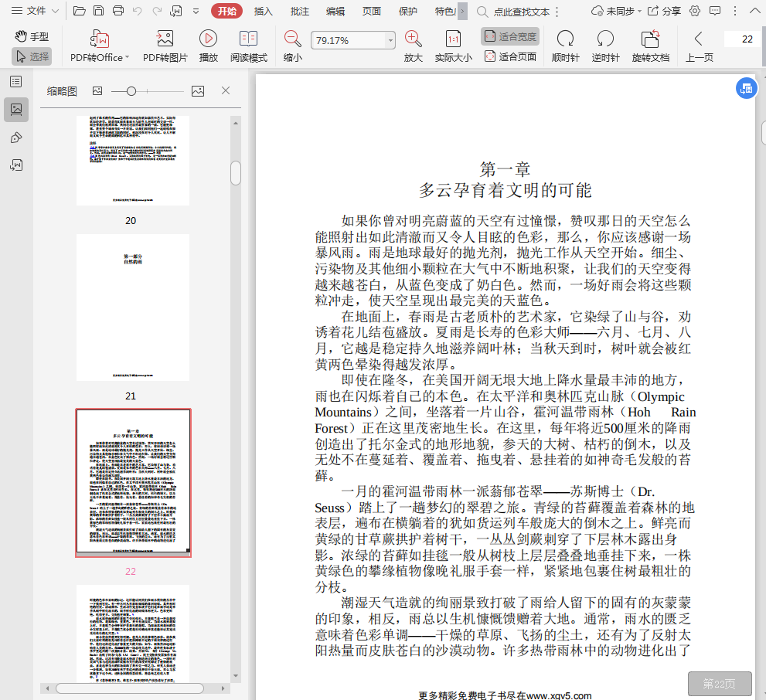This screenshot has width=766, height=700.
Task: Click the undo arrow icon
Action: coord(138,11)
